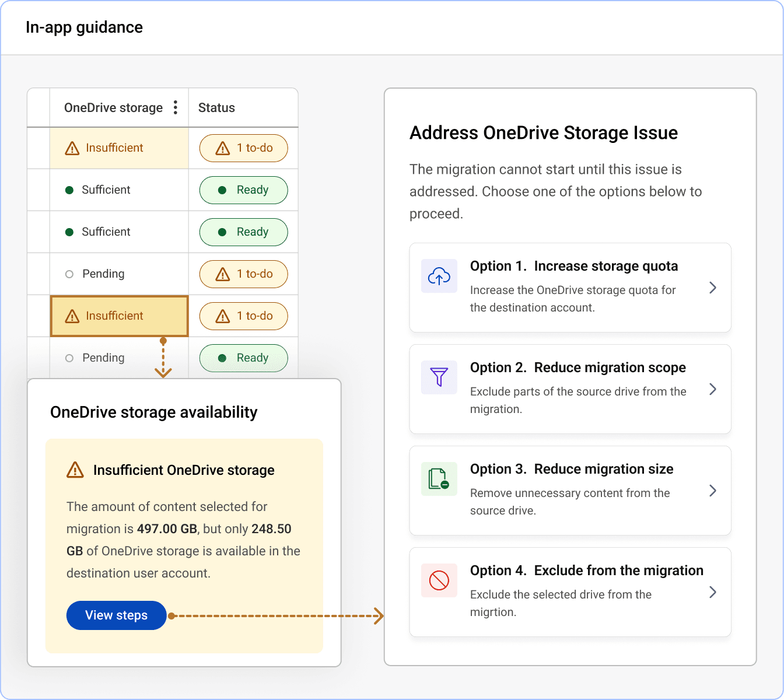
Task: Open Option 2. Reduce migration scope title
Action: [578, 367]
